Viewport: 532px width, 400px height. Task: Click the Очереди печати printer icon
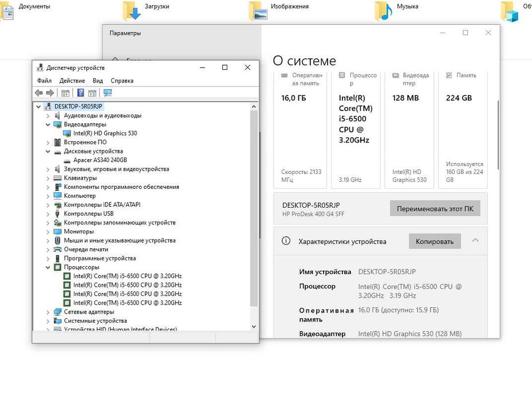[x=58, y=249]
